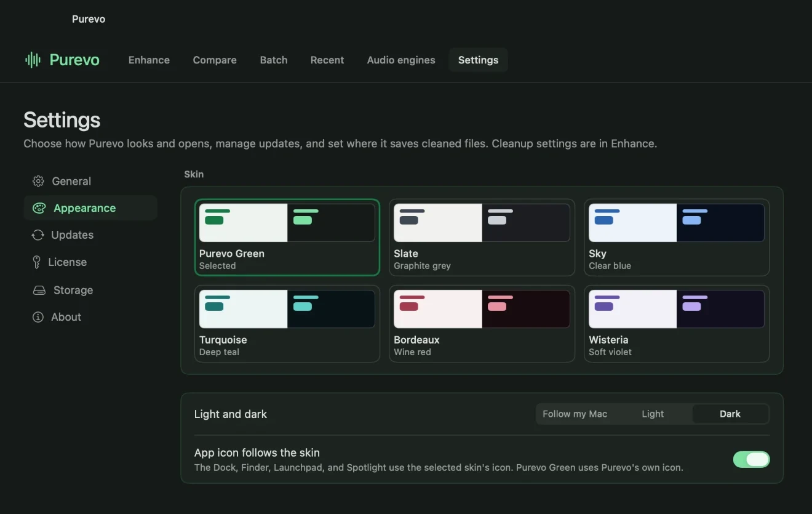Click the About info icon
Viewport: 812px width, 514px height.
click(38, 317)
